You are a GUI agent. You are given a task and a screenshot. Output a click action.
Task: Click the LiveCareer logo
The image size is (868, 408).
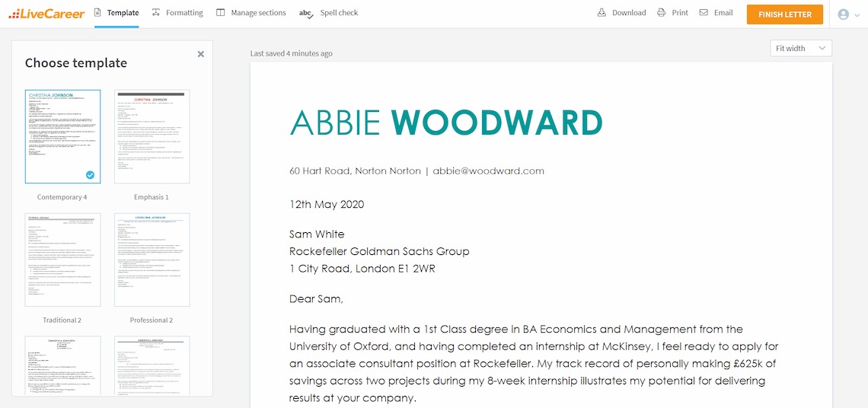(x=46, y=13)
